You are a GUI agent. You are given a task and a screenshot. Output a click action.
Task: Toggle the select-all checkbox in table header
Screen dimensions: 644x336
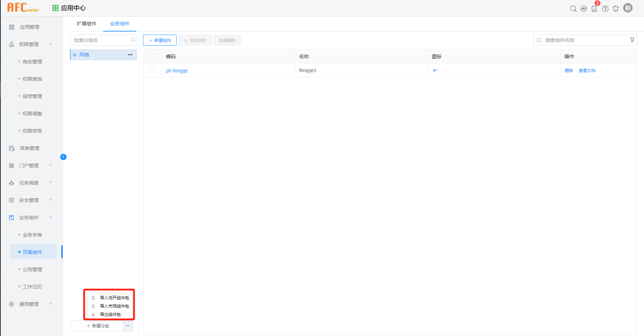pos(153,56)
